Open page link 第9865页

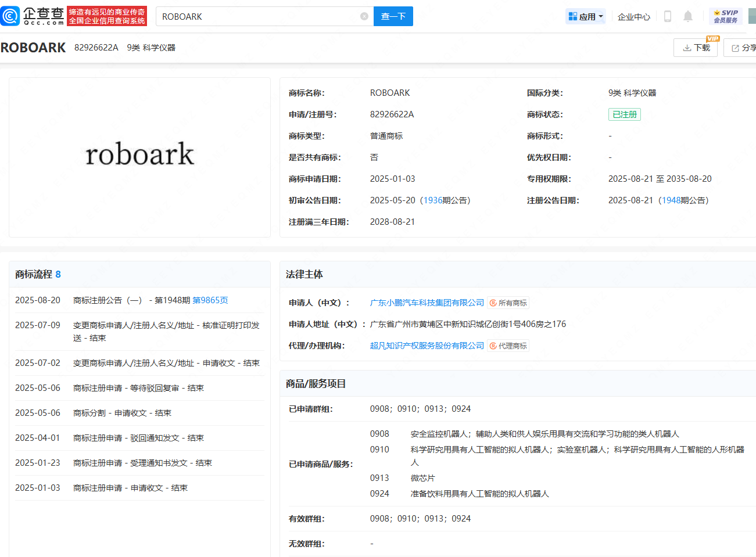coord(210,300)
